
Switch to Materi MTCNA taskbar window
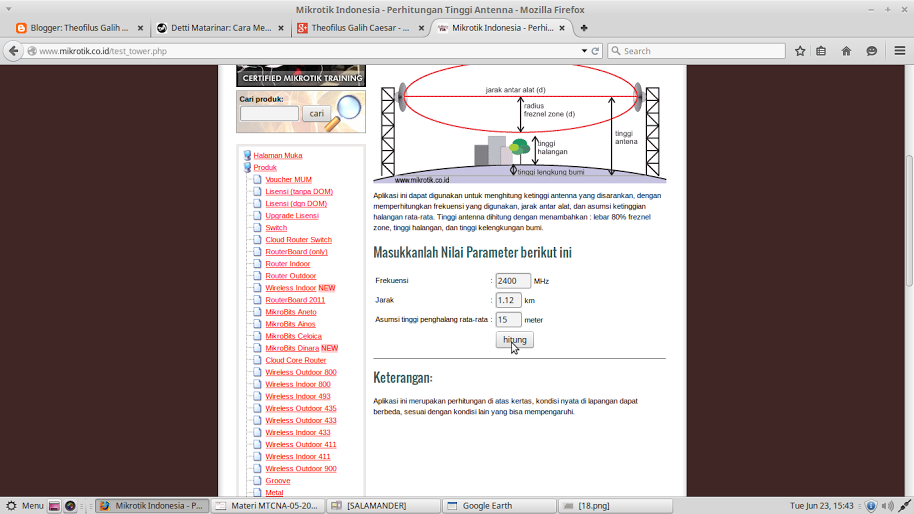(x=267, y=506)
